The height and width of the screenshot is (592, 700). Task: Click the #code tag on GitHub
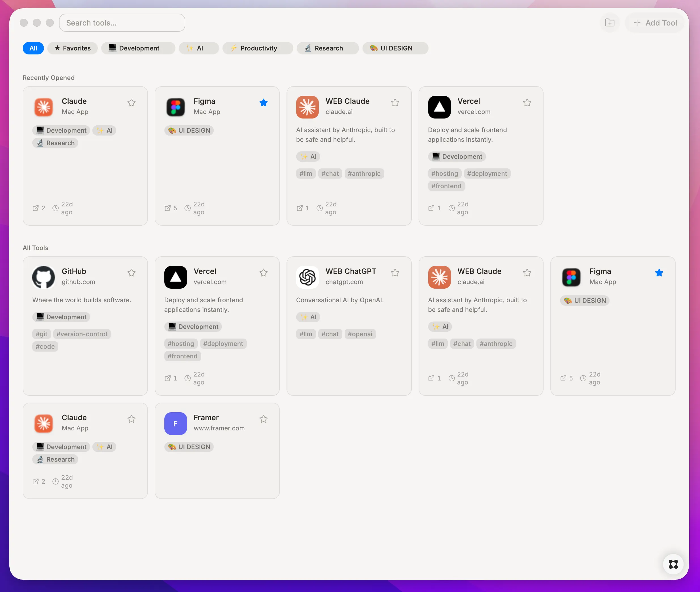(45, 346)
